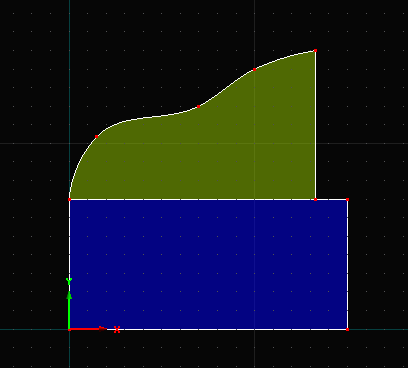The image size is (408, 368).
Task: Pick the origin point at the axes intersection
Action: (x=69, y=329)
